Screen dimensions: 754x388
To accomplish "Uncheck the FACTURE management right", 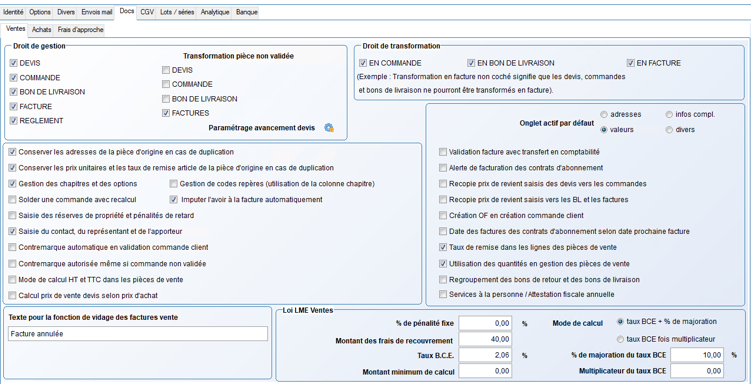I will click(13, 106).
